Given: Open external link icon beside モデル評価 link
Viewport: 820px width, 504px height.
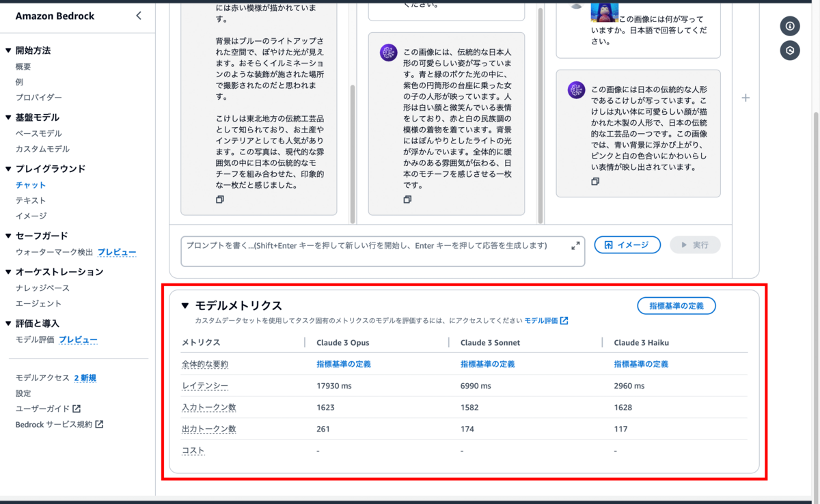Looking at the screenshot, I should click(564, 320).
